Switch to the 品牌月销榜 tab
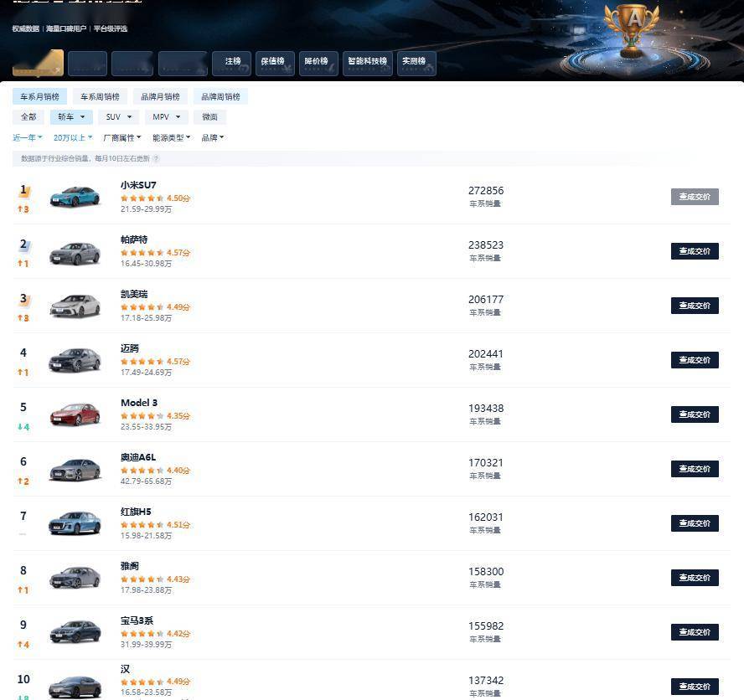The height and width of the screenshot is (700, 744). (x=160, y=97)
